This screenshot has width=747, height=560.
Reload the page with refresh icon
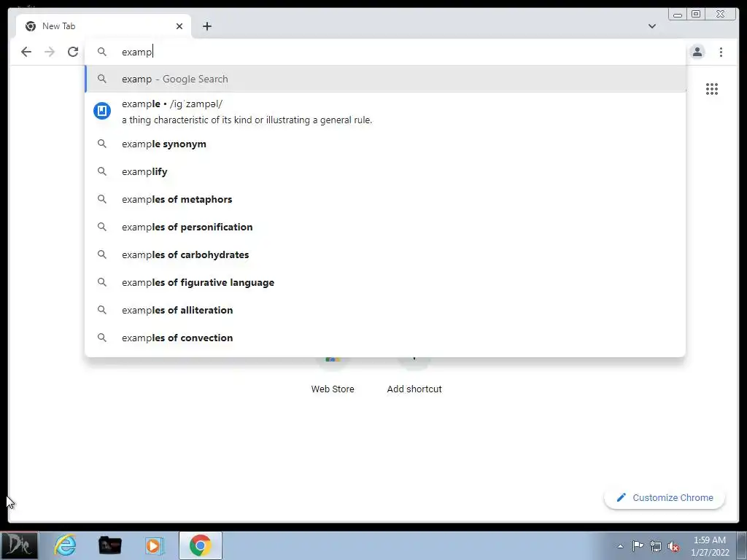tap(73, 52)
